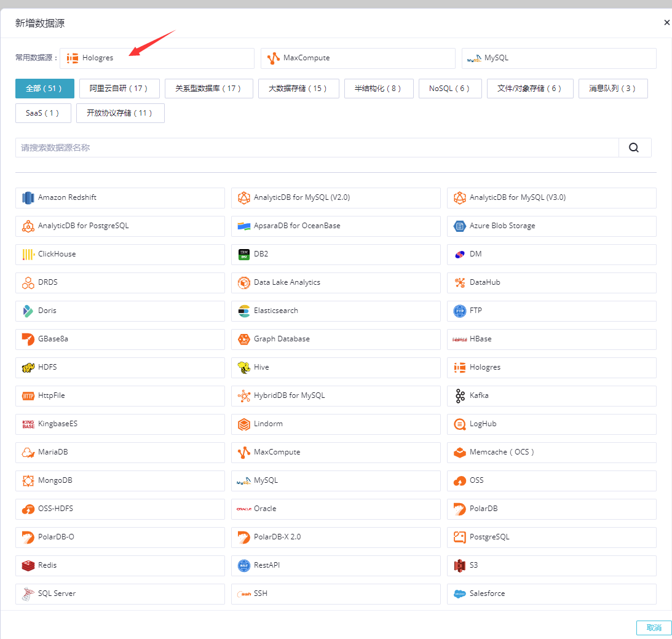Image resolution: width=672 pixels, height=639 pixels.
Task: Click the DataHub icon
Action: coord(460,283)
